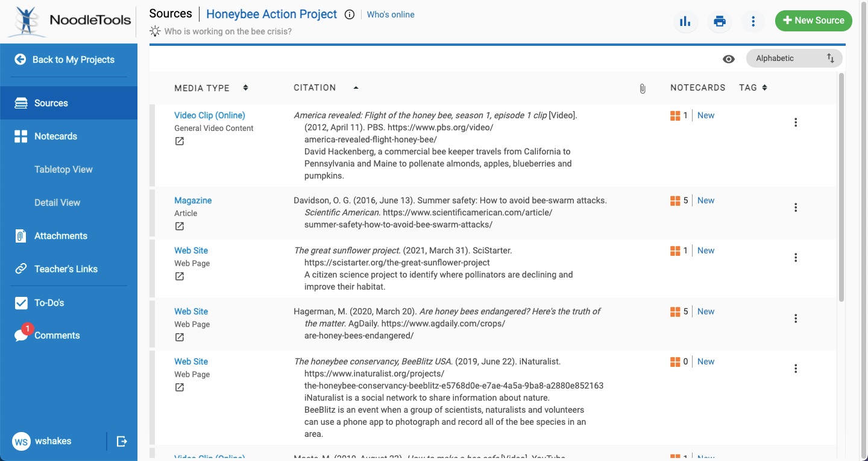Viewport: 868px width, 461px height.
Task: Open the project info icon beside title
Action: (x=349, y=14)
